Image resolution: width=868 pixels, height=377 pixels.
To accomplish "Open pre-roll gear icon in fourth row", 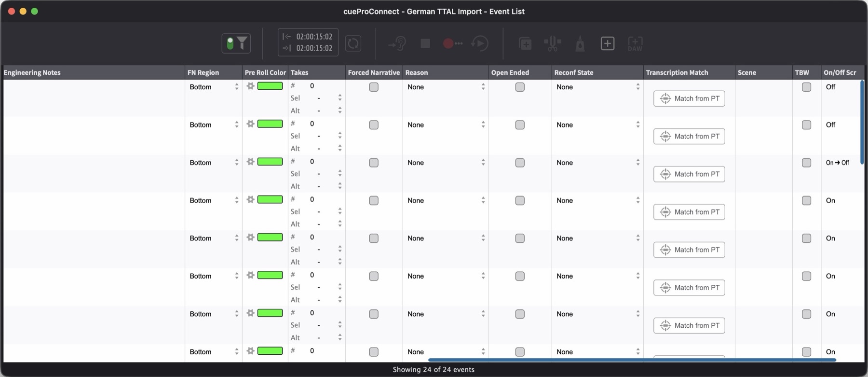I will pyautogui.click(x=250, y=199).
